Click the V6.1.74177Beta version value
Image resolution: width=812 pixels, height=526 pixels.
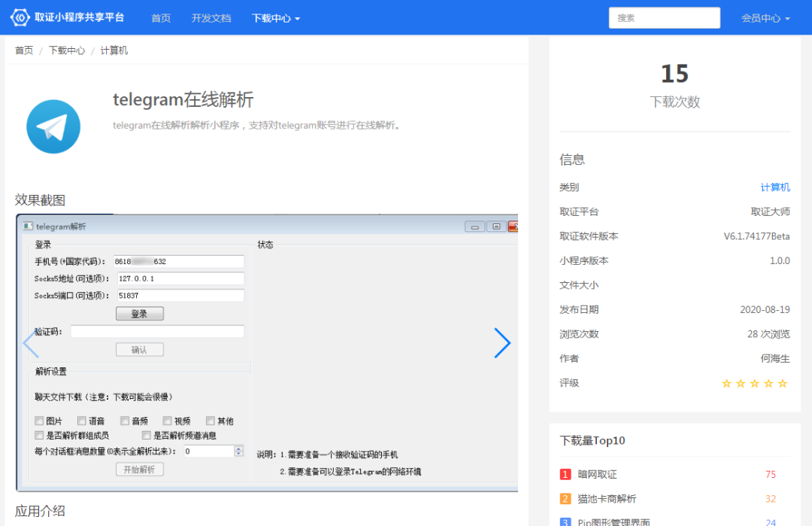pyautogui.click(x=756, y=236)
